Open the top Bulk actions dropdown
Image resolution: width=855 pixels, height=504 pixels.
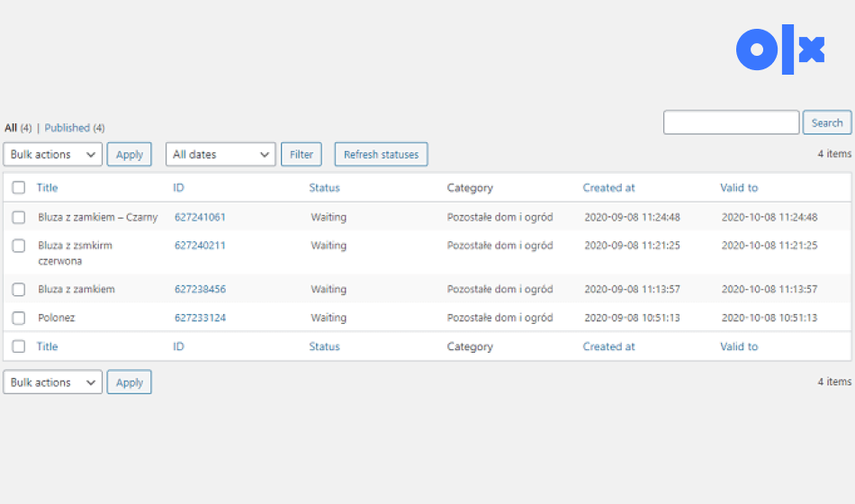tap(53, 155)
